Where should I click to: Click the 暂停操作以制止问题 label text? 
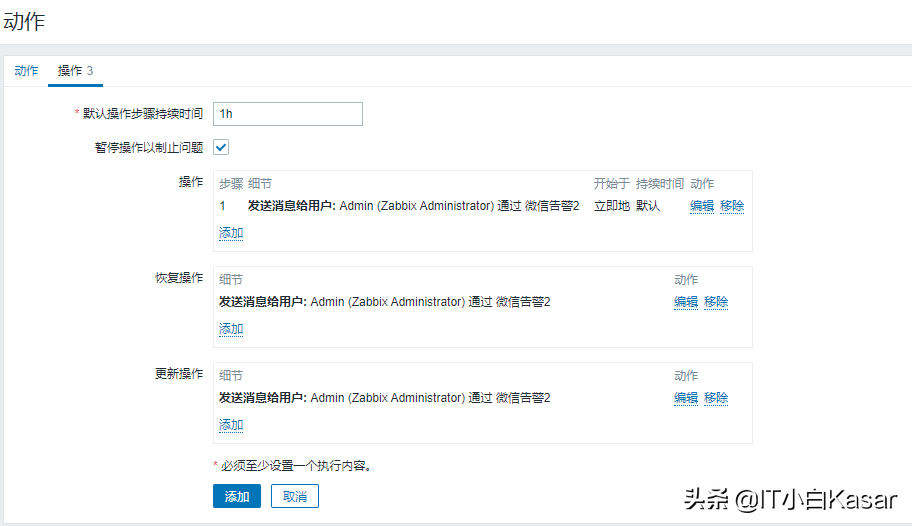pos(146,147)
